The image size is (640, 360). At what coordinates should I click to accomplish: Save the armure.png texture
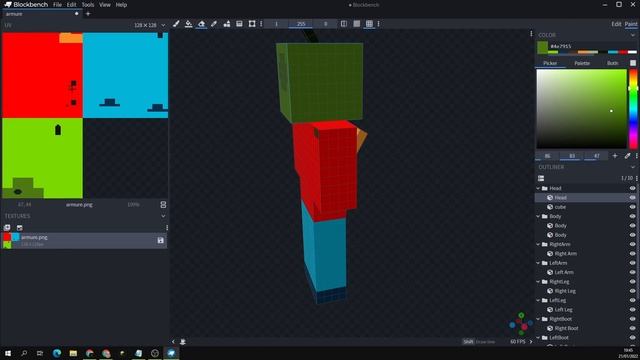click(x=160, y=241)
